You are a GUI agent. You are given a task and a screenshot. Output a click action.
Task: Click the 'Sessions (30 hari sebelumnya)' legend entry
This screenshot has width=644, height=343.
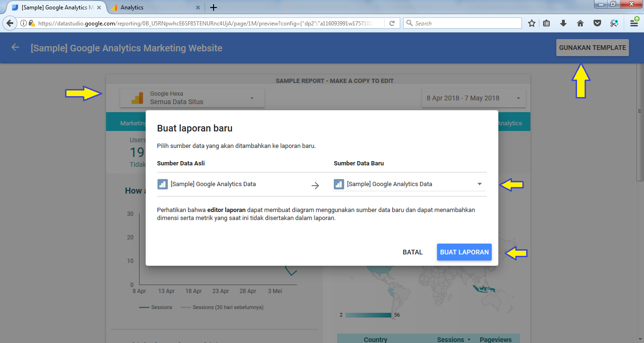tap(222, 307)
